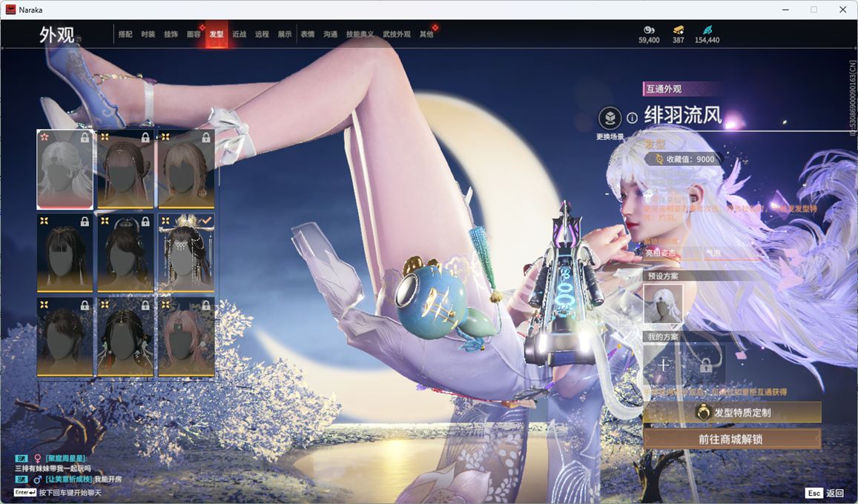The height and width of the screenshot is (504, 858).
Task: Switch to the 时装 tab
Action: [x=148, y=34]
